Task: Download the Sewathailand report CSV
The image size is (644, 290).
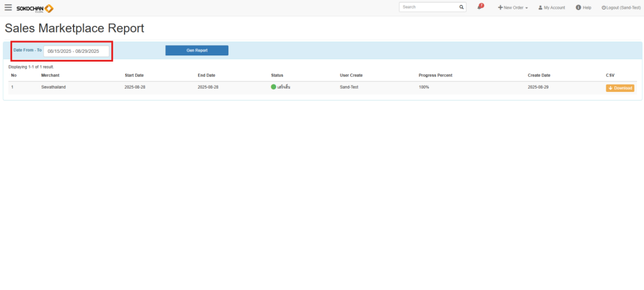Action: (620, 88)
